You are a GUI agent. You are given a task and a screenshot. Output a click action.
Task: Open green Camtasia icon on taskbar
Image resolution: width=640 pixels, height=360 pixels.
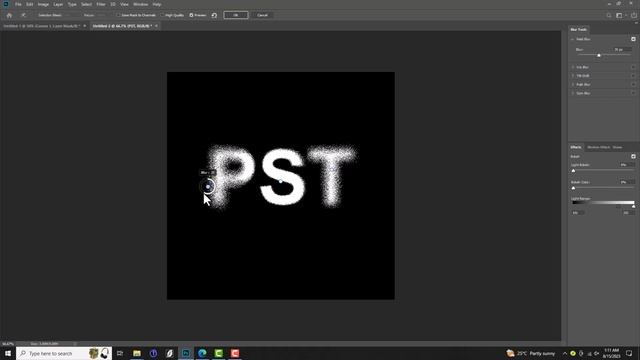(218, 353)
